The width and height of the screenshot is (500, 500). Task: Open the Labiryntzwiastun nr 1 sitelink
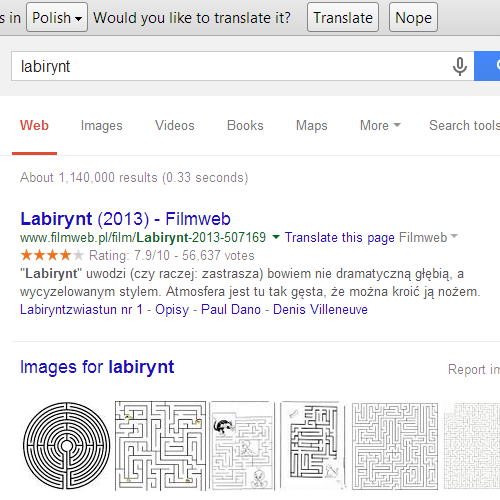(x=81, y=310)
